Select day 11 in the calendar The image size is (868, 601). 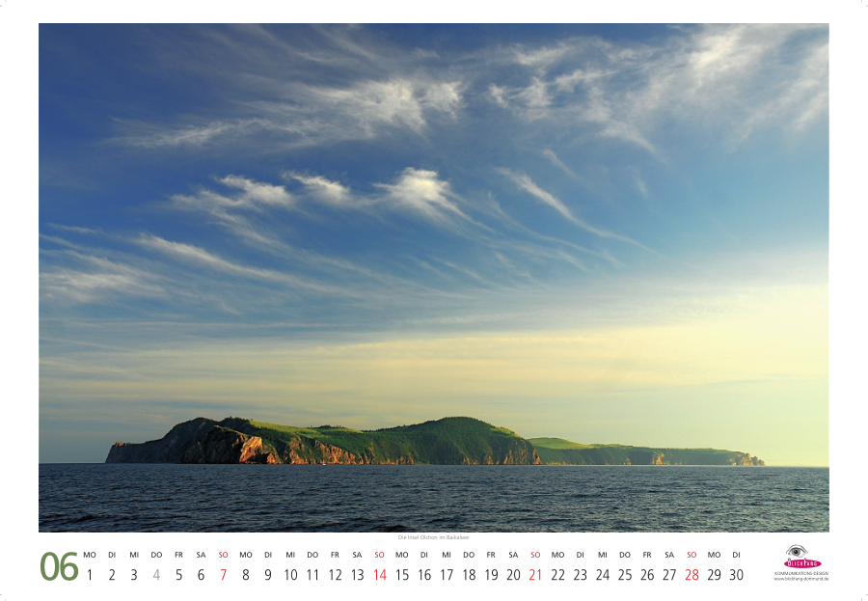[312, 575]
